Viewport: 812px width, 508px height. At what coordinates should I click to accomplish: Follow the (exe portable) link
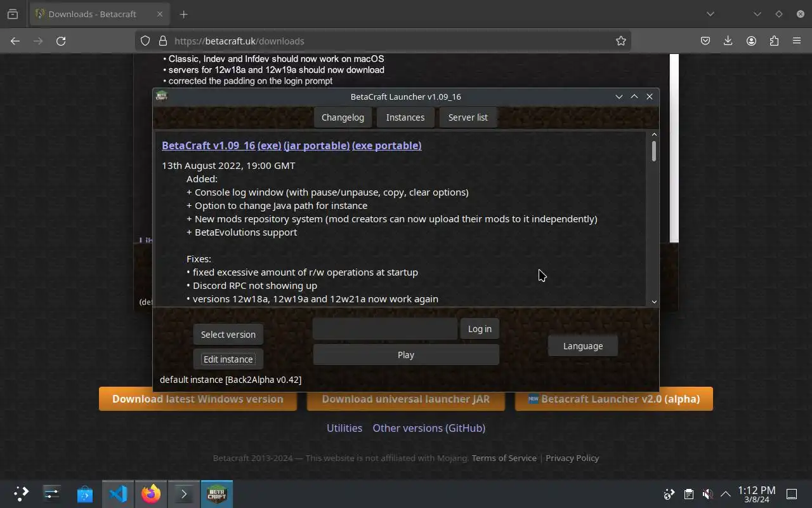[386, 145]
